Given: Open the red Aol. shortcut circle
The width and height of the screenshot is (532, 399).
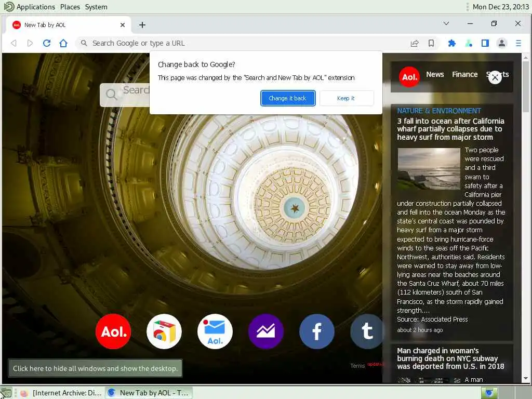Looking at the screenshot, I should point(113,331).
